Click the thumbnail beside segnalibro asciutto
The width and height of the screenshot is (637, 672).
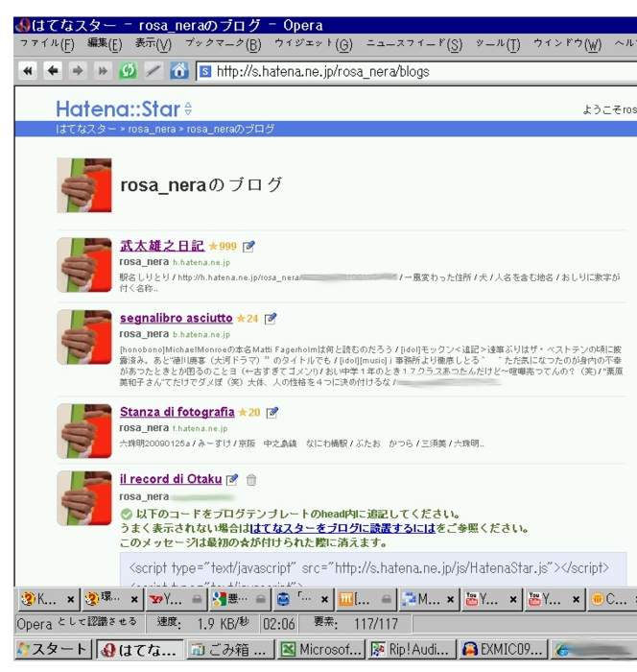click(x=84, y=337)
